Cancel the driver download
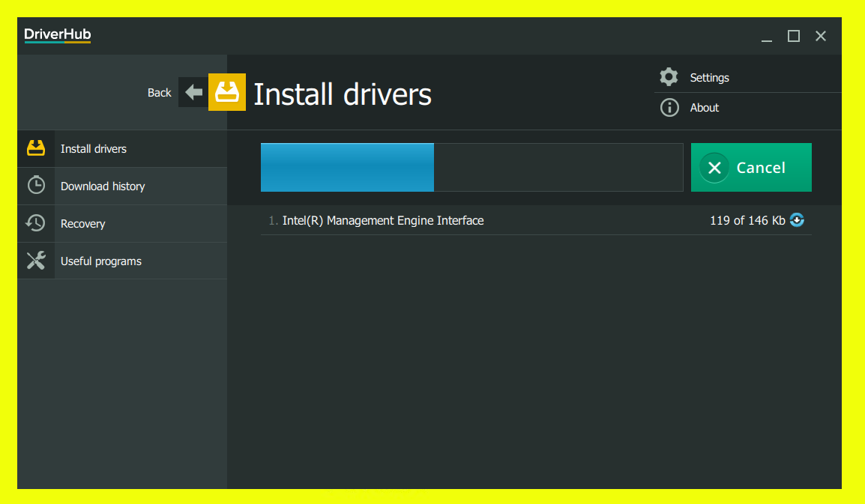 tap(750, 167)
